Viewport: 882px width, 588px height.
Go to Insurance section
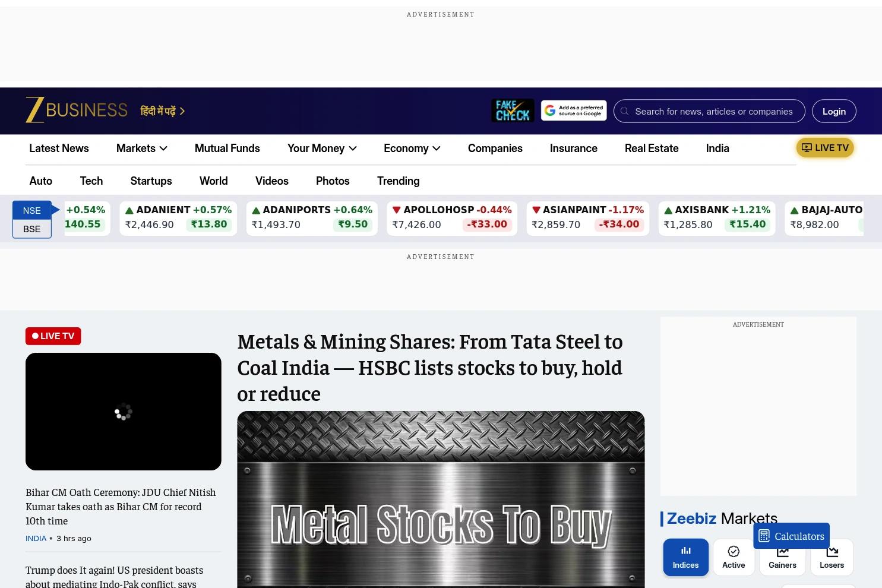pyautogui.click(x=574, y=148)
